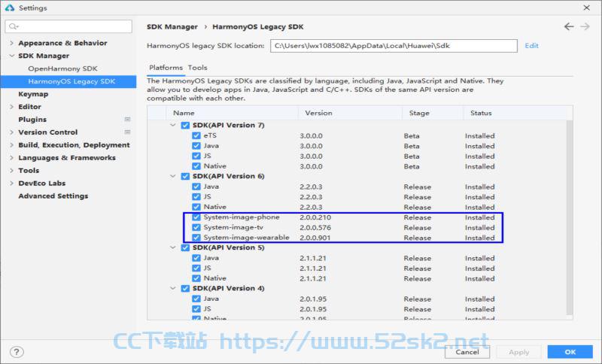Uncheck Native checkbox with version 2.2.0.3

click(x=196, y=207)
